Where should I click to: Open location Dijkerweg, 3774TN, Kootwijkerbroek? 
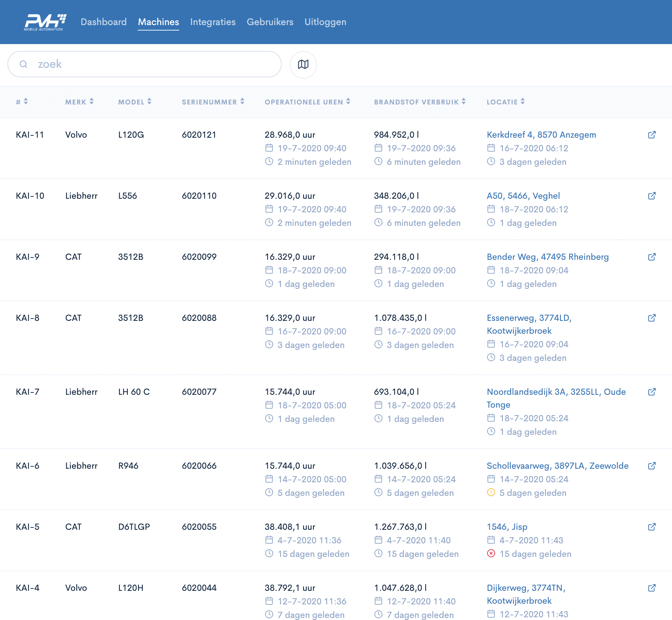click(x=526, y=595)
